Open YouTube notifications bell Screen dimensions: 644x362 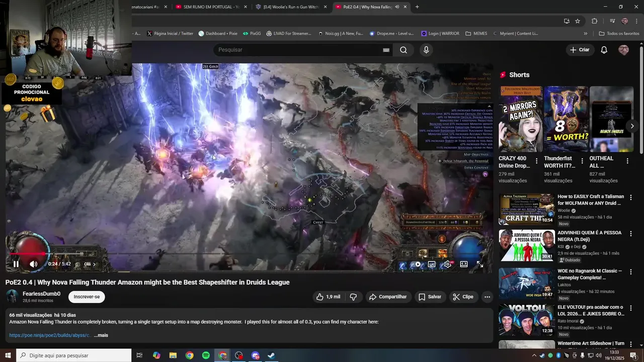604,50
